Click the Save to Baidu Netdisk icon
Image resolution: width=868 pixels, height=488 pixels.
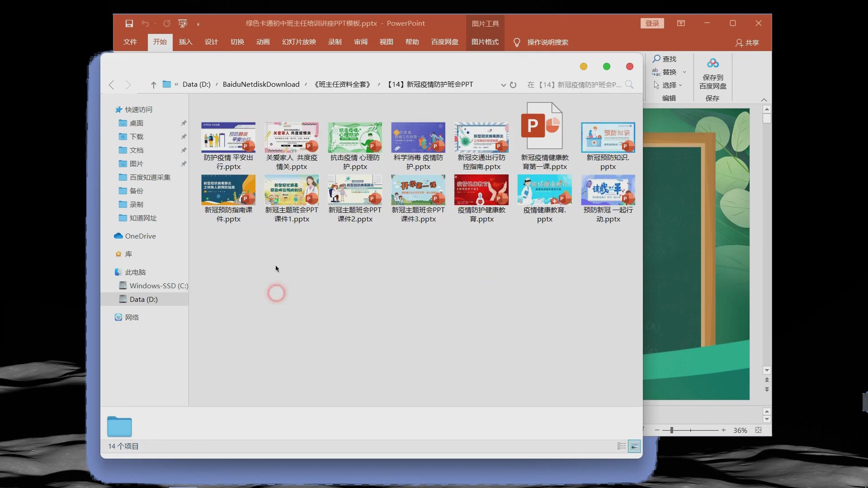(713, 64)
